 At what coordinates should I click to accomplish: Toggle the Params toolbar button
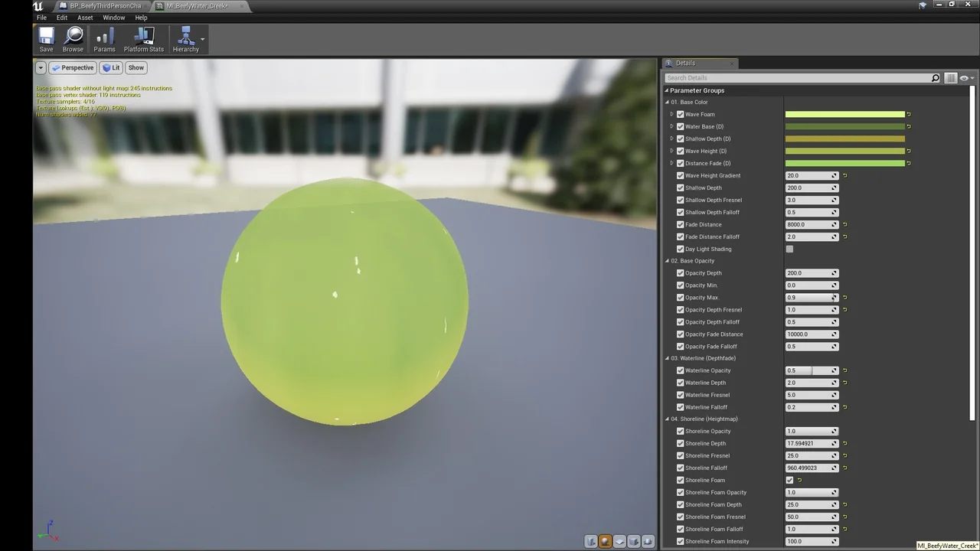104,40
